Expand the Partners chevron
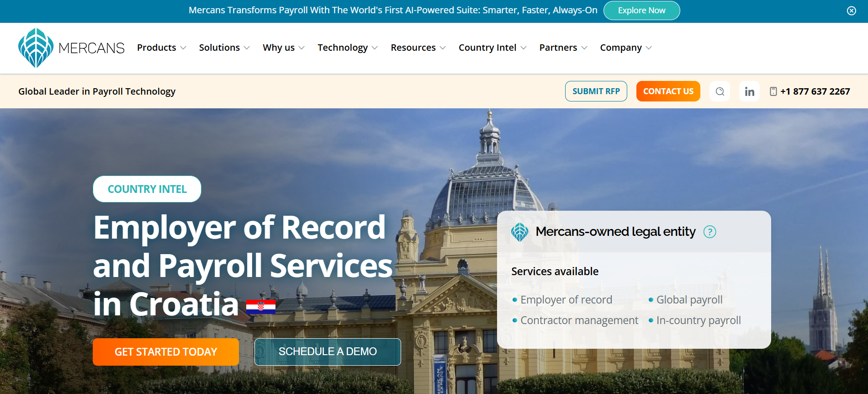 (x=584, y=48)
